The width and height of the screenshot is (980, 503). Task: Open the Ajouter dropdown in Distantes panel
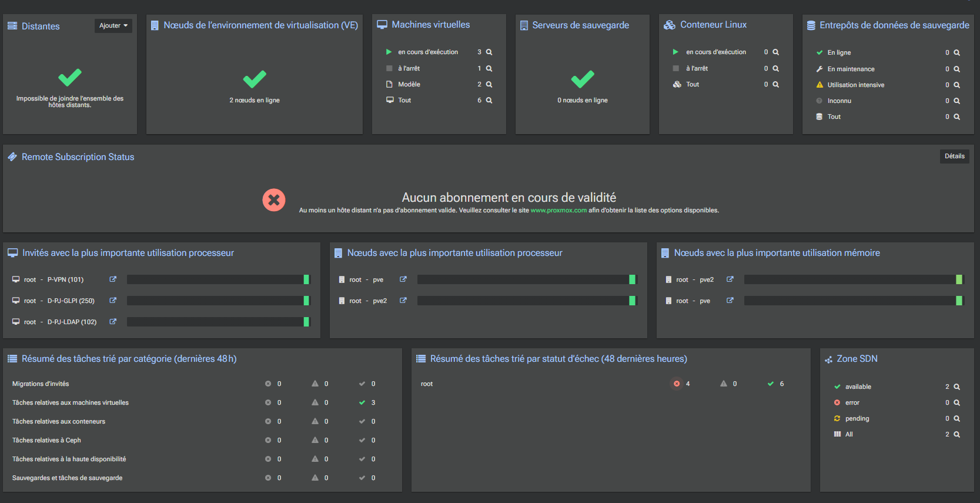113,26
